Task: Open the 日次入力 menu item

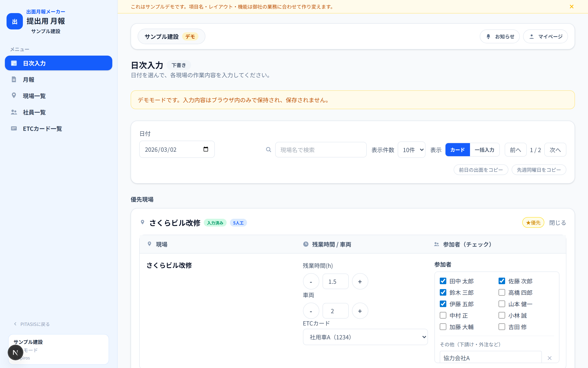Action: (x=59, y=63)
